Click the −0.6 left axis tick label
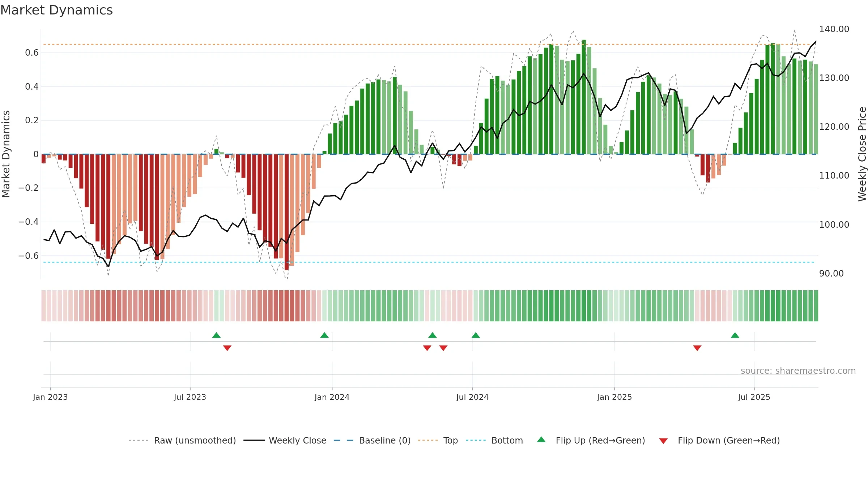The height and width of the screenshot is (488, 868). coord(28,256)
